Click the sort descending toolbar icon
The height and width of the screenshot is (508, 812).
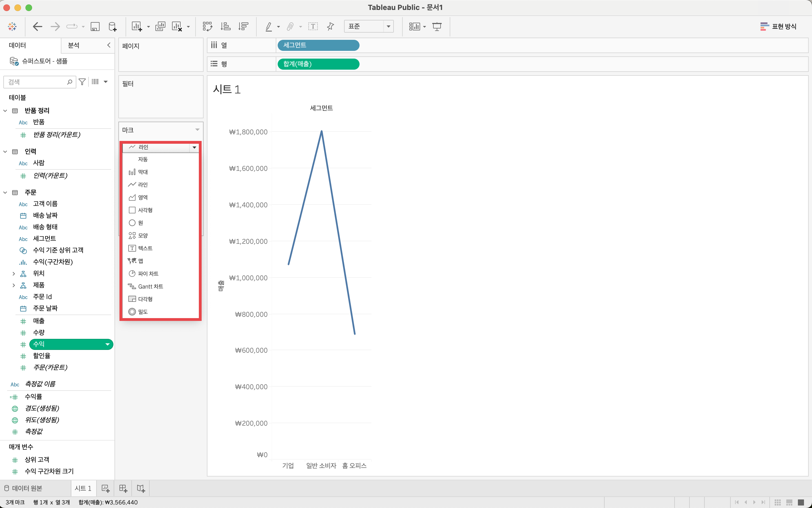pyautogui.click(x=243, y=26)
